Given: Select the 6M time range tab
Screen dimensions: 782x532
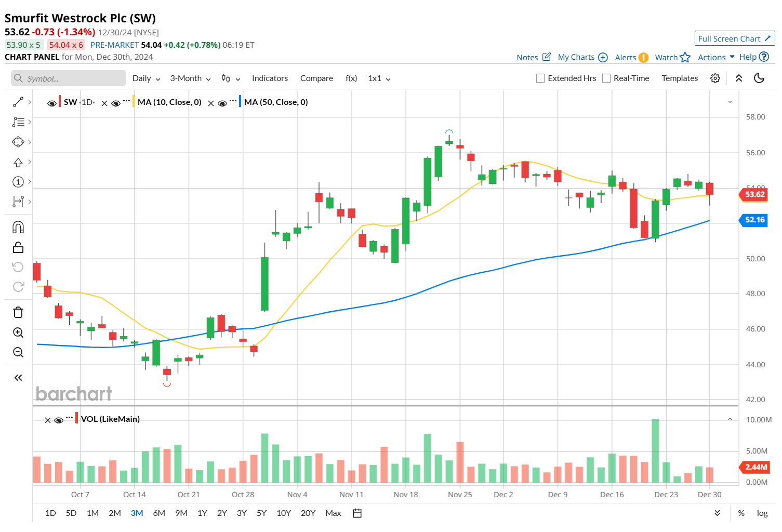Looking at the screenshot, I should click(x=159, y=513).
